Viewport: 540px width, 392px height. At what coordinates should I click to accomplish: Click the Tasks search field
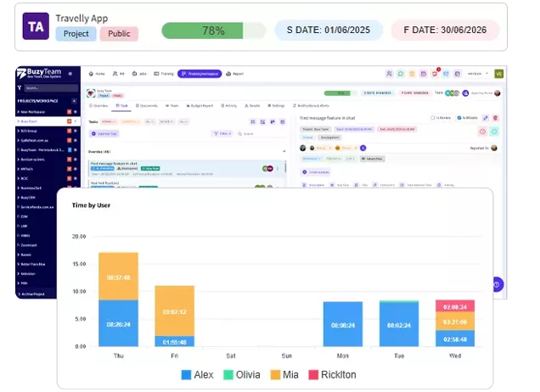coord(261,133)
